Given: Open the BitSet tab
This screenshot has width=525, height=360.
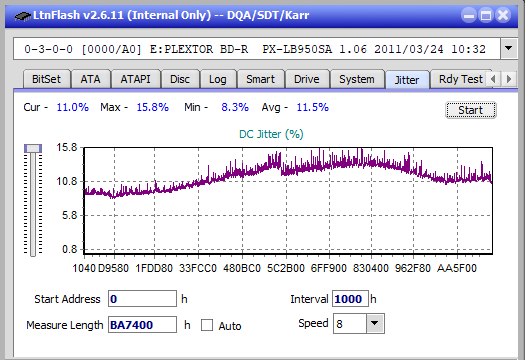Looking at the screenshot, I should pos(47,79).
